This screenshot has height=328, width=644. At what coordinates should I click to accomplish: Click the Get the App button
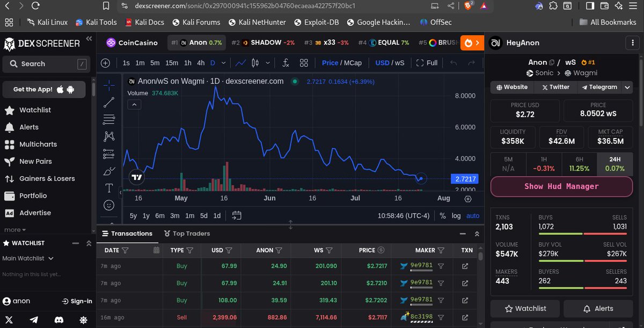click(x=44, y=90)
